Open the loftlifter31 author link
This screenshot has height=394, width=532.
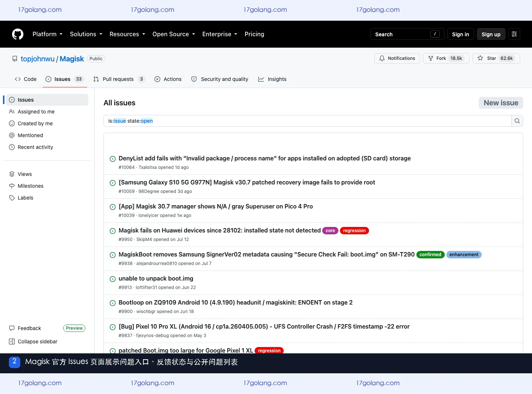[x=146, y=288]
